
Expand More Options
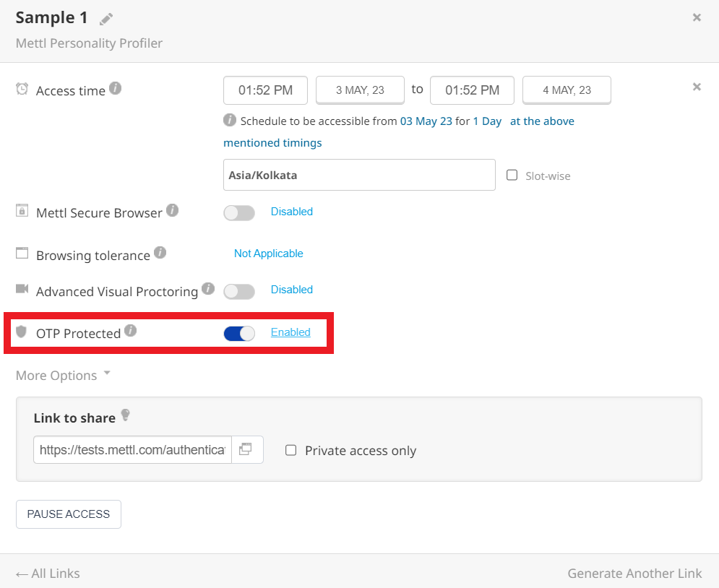[x=64, y=376]
